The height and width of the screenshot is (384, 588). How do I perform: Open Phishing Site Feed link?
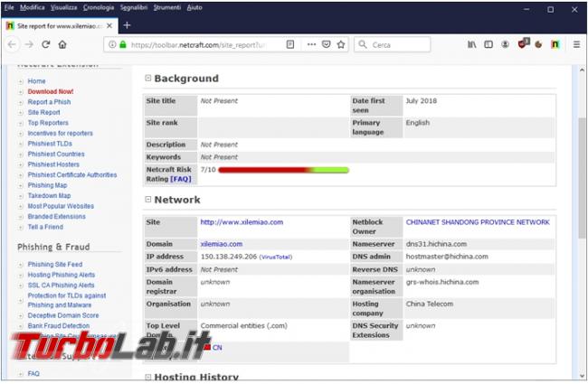55,265
